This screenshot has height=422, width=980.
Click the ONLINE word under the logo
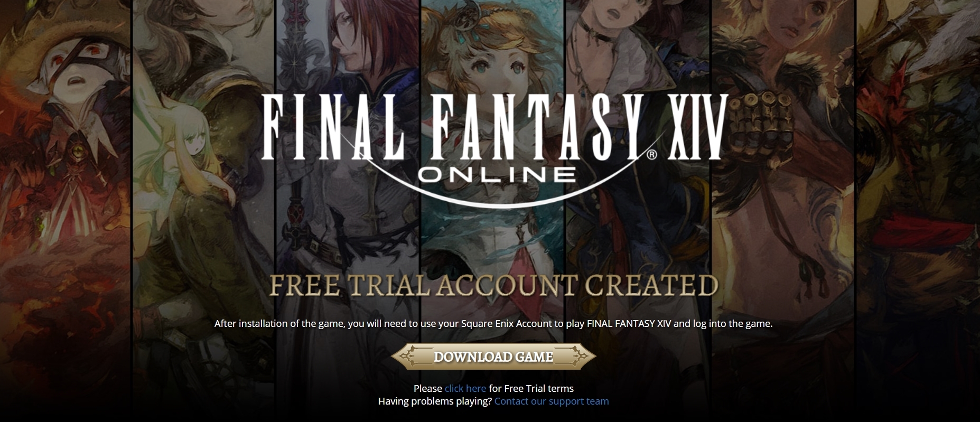pos(496,174)
